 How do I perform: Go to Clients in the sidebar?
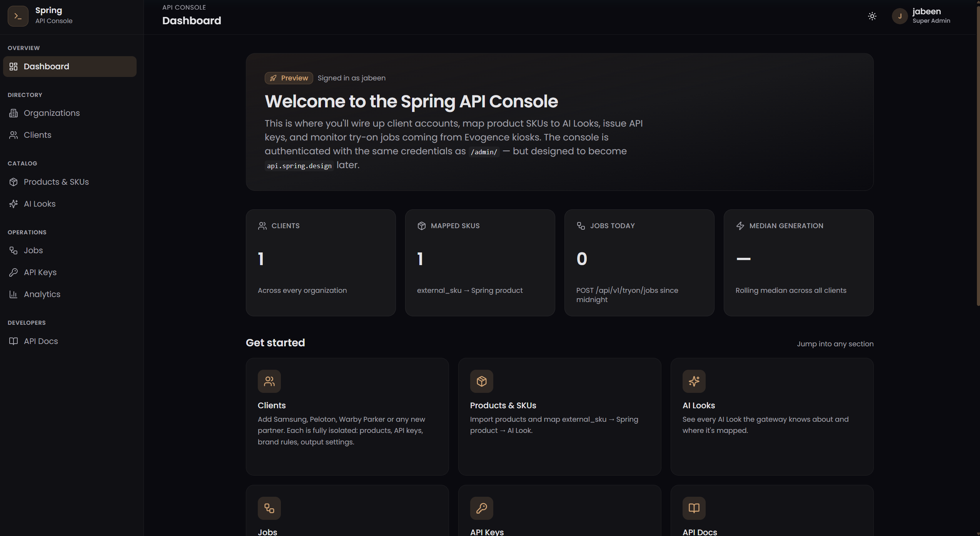coord(70,135)
